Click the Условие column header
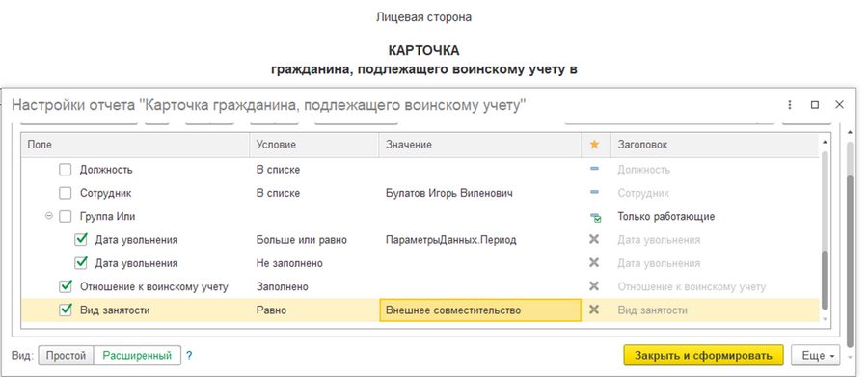The width and height of the screenshot is (868, 377). coord(314,145)
